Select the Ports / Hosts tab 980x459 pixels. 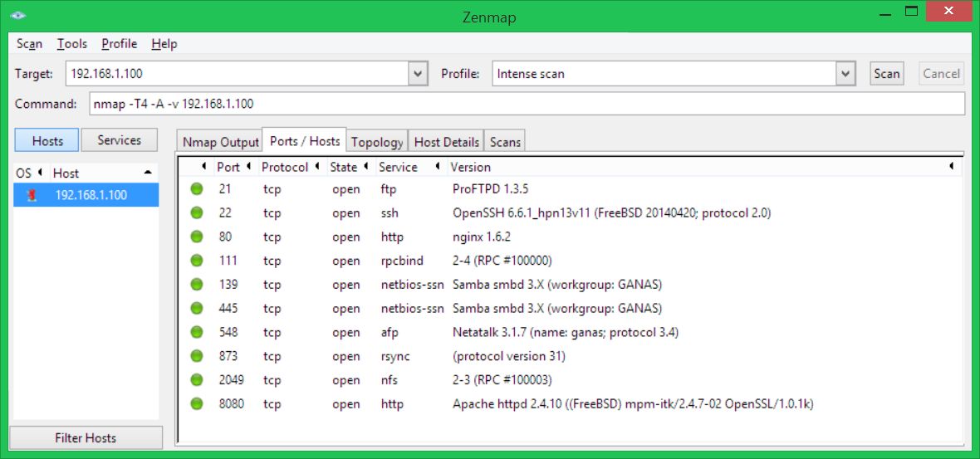pos(304,140)
